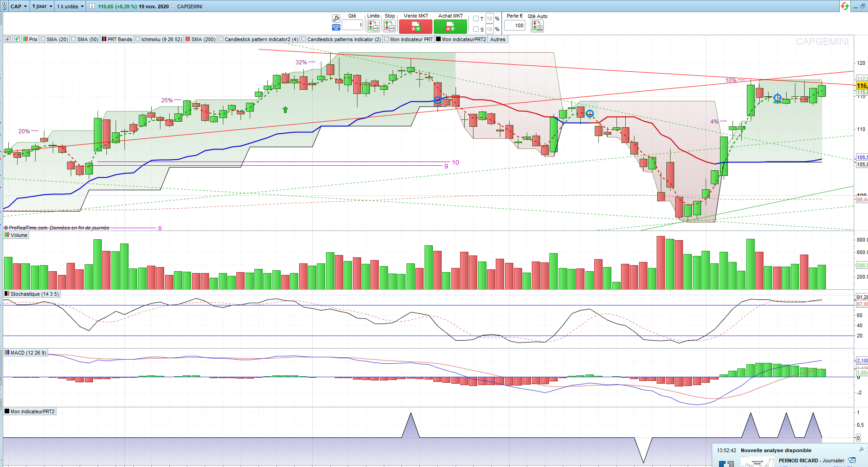Click the Qté Auto order icon

537,25
